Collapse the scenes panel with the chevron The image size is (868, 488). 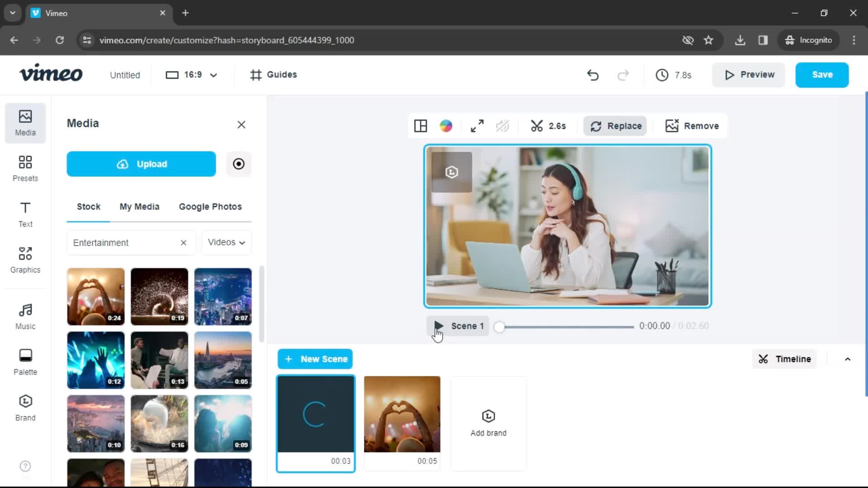click(848, 359)
